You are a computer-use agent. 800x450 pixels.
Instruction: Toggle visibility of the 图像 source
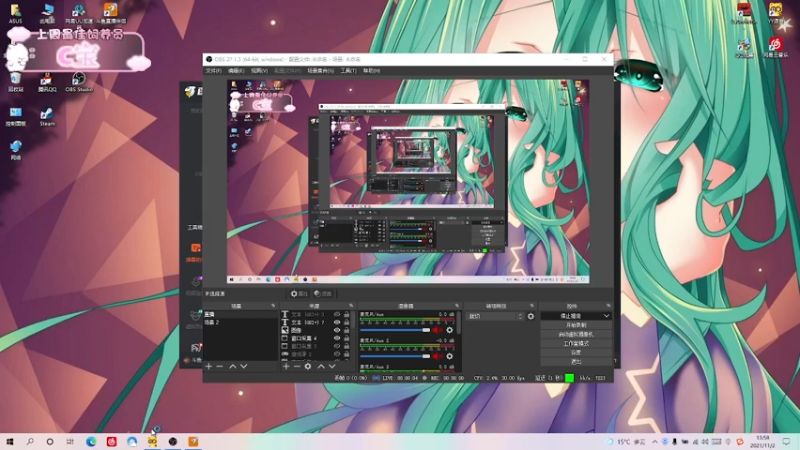coord(337,330)
